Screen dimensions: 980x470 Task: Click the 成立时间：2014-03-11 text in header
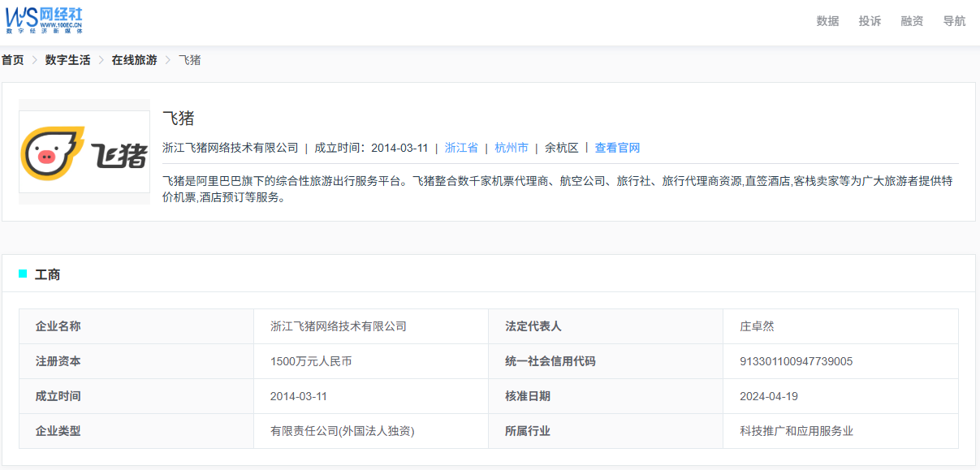371,148
